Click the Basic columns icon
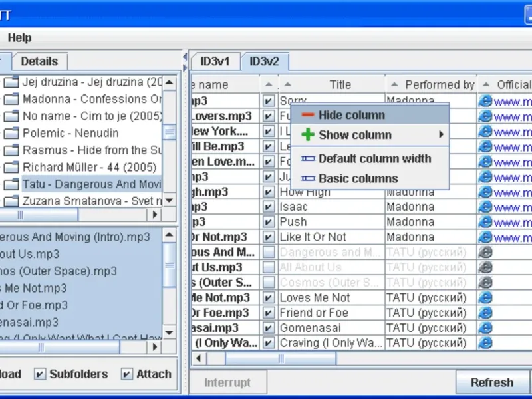 pyautogui.click(x=308, y=178)
